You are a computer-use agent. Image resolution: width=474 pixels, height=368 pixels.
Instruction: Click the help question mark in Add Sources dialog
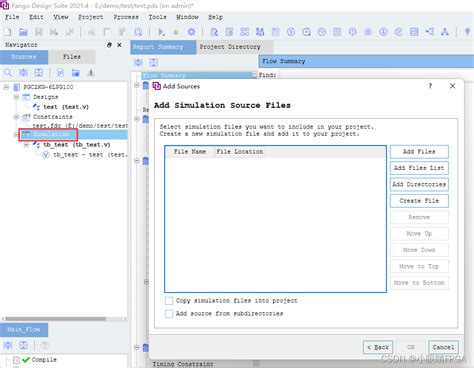[430, 86]
